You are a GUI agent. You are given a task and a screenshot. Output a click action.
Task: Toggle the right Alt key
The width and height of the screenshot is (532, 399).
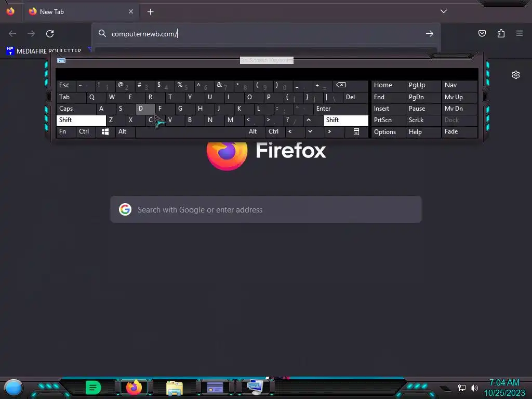pos(256,131)
